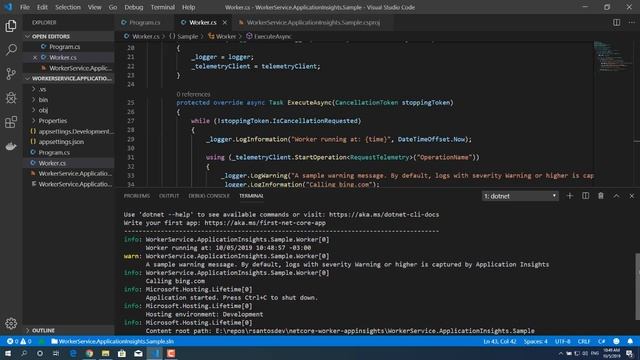The image size is (640, 360).
Task: Open the Debug menu
Action: tap(133, 7)
